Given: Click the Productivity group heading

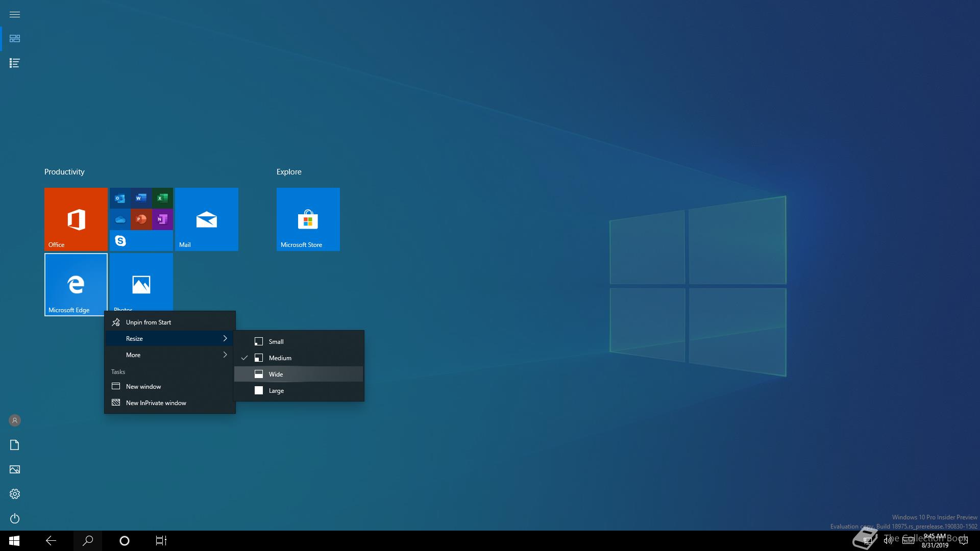Looking at the screenshot, I should coord(64,172).
